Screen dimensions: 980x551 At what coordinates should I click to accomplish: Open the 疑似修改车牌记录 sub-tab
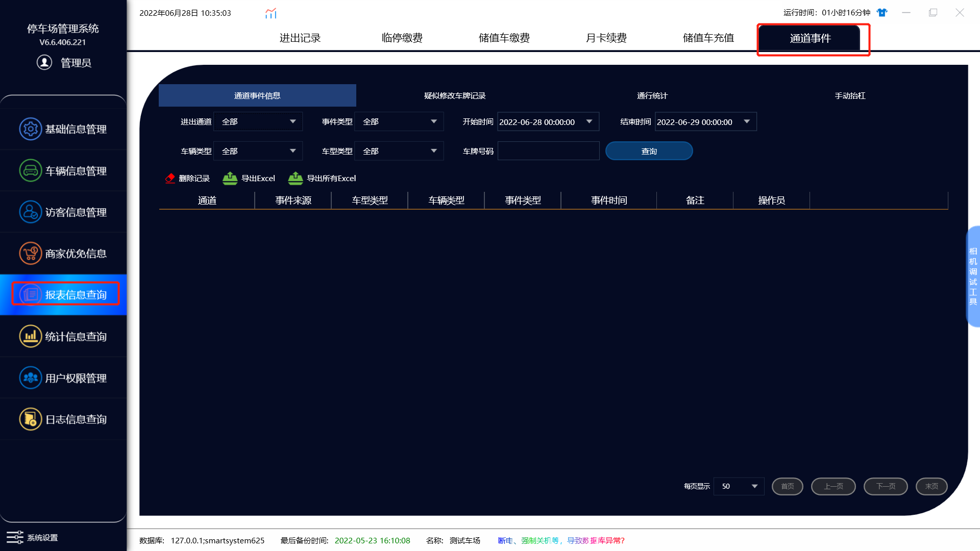(455, 95)
